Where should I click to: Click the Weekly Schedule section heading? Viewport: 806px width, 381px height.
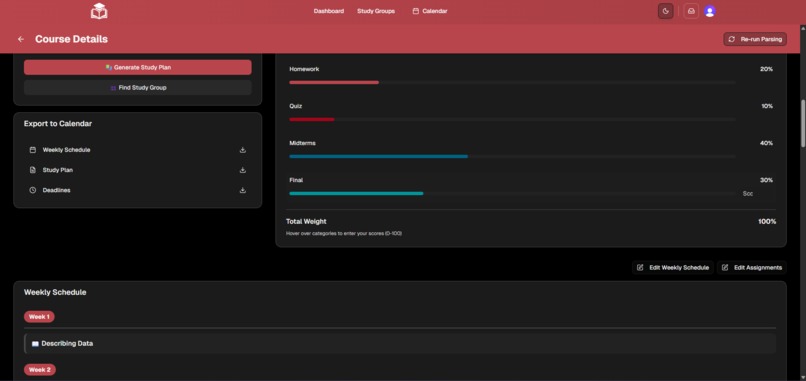click(55, 293)
